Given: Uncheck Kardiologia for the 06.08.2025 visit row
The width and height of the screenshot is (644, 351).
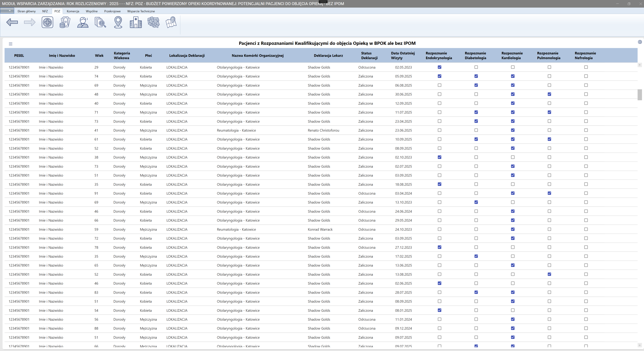Looking at the screenshot, I should pyautogui.click(x=513, y=85).
